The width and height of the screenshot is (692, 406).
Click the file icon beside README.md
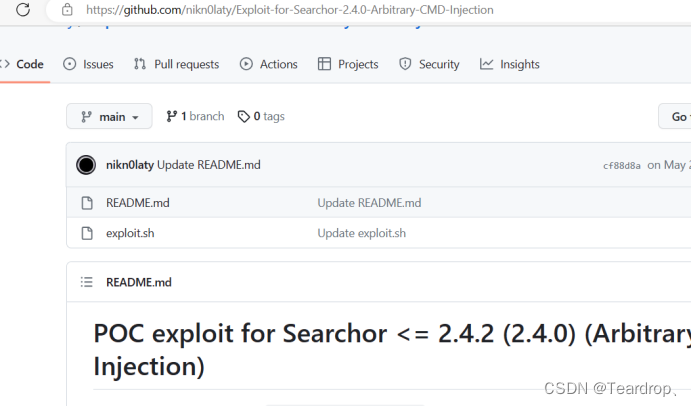[x=87, y=203]
